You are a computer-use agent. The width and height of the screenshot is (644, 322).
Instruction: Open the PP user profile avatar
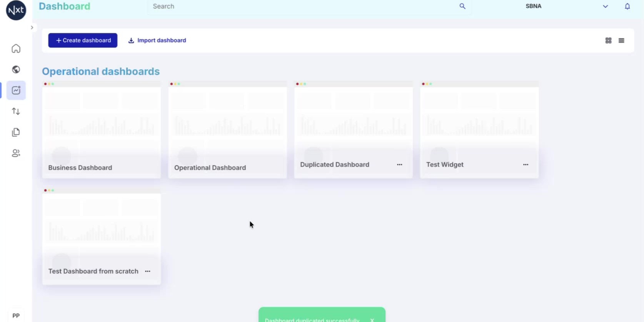16,315
